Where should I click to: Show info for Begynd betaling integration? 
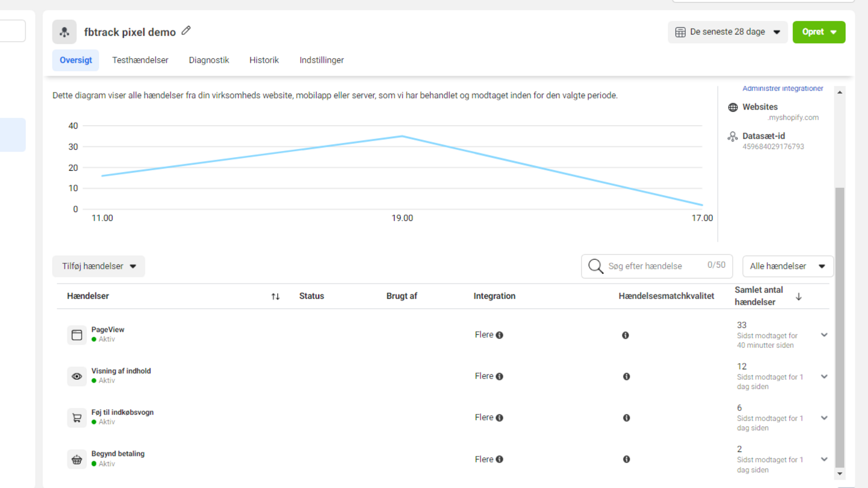(x=500, y=459)
